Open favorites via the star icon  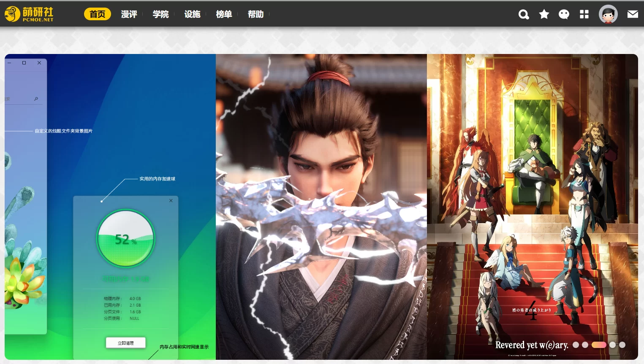(544, 14)
